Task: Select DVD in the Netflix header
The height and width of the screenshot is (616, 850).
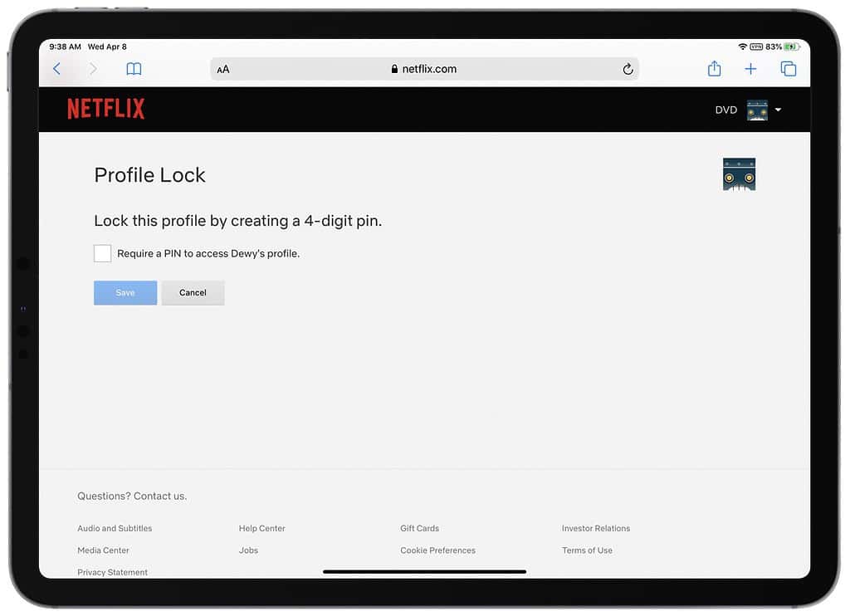Action: 724,109
